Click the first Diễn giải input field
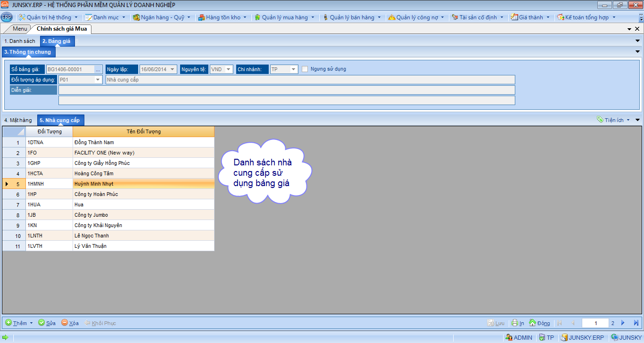 [x=286, y=90]
